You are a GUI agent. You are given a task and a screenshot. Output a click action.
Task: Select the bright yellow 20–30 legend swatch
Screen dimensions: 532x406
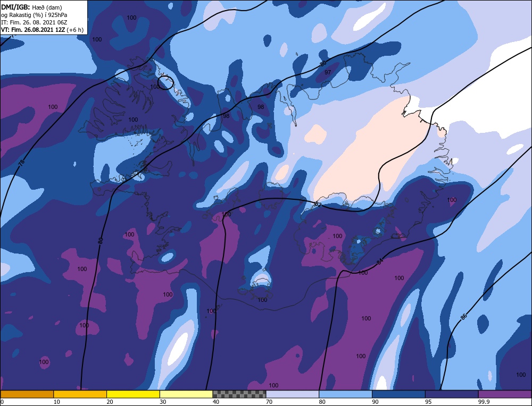point(134,394)
